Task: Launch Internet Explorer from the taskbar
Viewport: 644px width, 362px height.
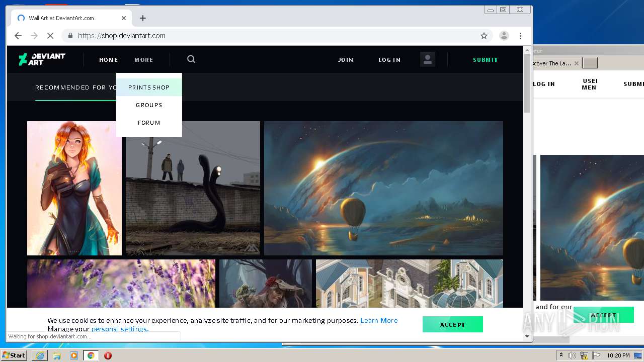Action: point(40,355)
